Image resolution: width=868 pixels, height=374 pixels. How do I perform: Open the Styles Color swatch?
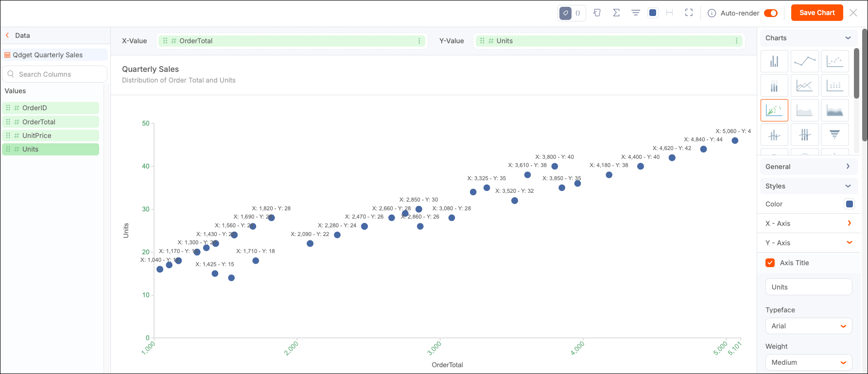[x=849, y=204]
